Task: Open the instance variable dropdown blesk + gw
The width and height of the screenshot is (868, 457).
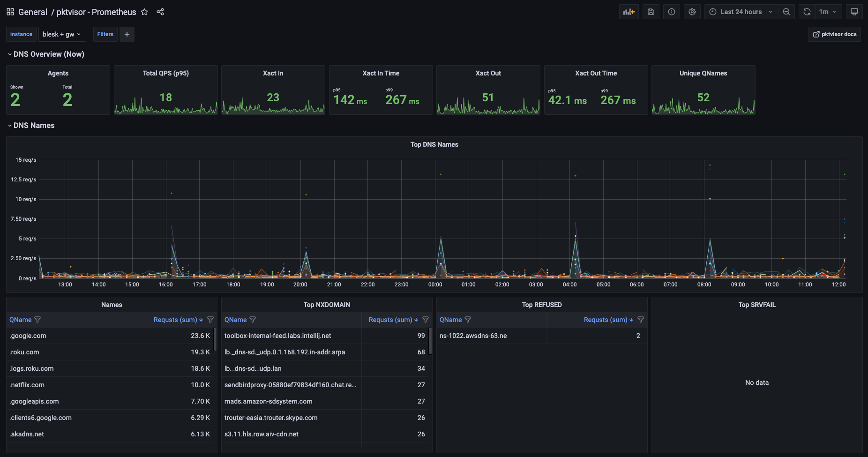Action: [x=61, y=34]
